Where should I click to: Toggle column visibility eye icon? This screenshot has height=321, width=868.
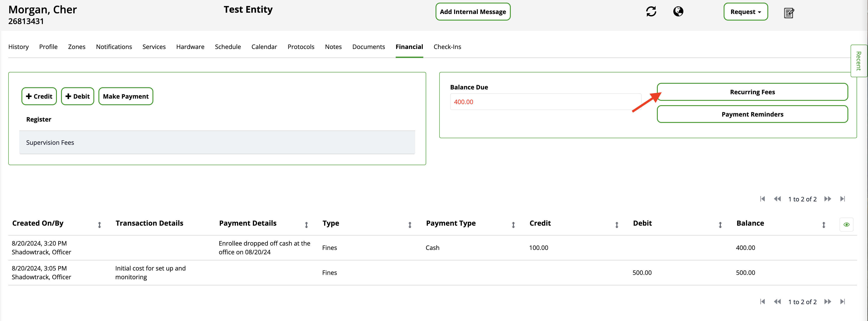click(846, 224)
